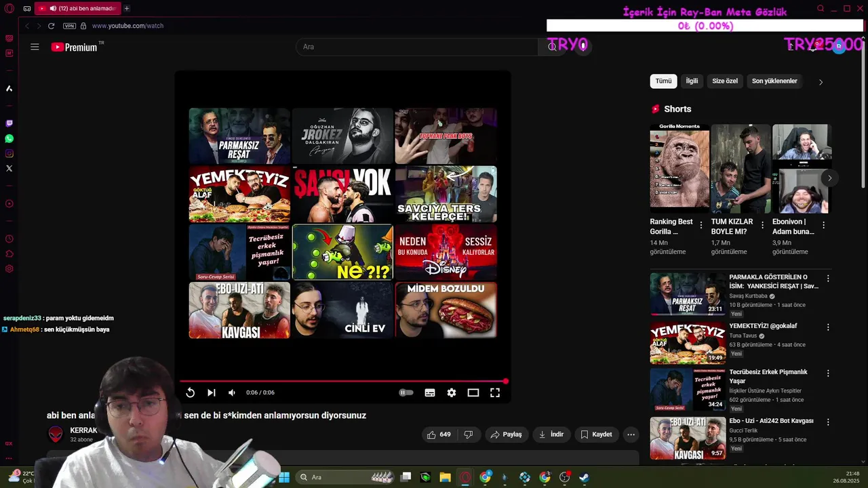Toggle the autoplay switch in the player
Screen dimensions: 868x488
[x=406, y=392]
